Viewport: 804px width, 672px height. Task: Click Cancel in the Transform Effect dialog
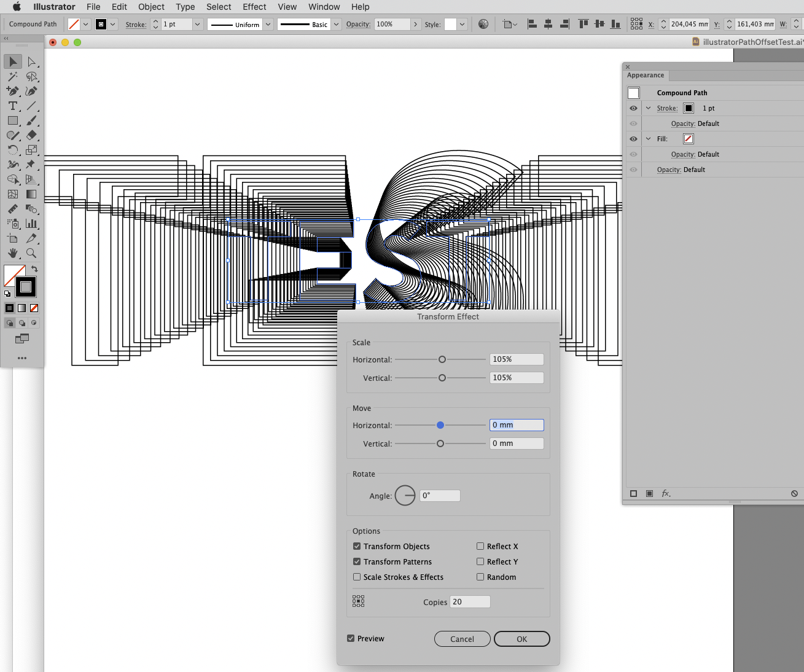[462, 639]
